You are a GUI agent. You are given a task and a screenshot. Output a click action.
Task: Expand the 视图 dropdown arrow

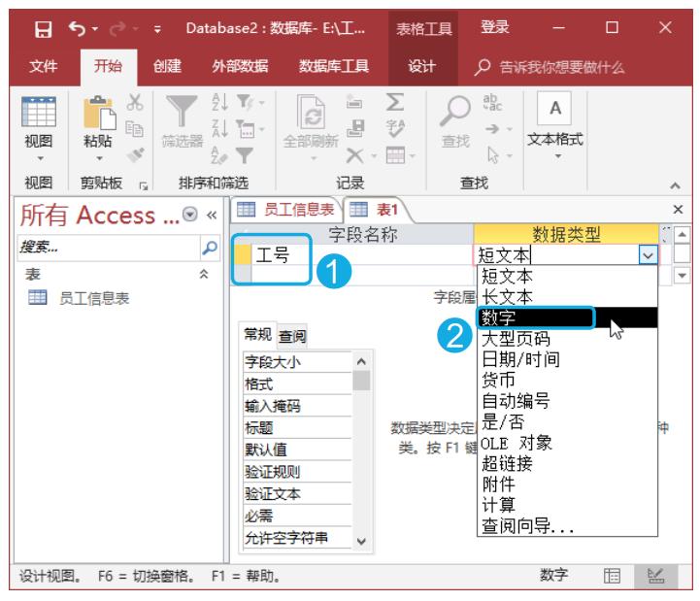click(x=40, y=158)
